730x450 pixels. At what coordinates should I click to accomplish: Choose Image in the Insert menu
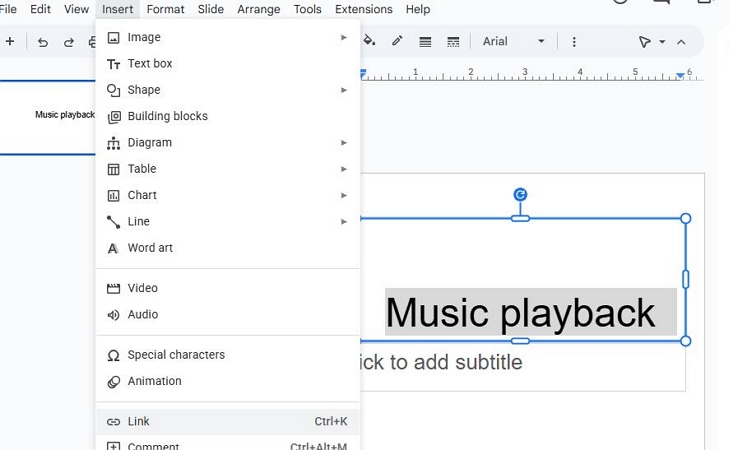click(x=228, y=37)
